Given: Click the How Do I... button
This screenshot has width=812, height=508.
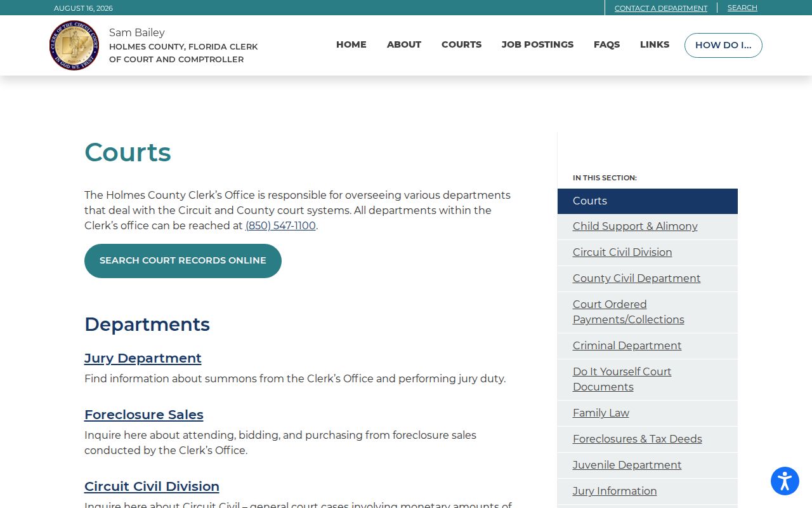Looking at the screenshot, I should click(723, 45).
